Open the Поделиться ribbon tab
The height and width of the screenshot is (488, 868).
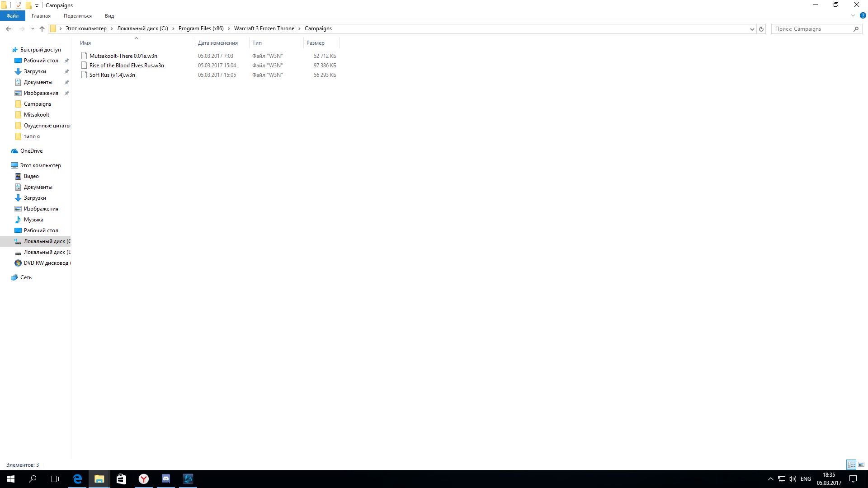(x=78, y=16)
